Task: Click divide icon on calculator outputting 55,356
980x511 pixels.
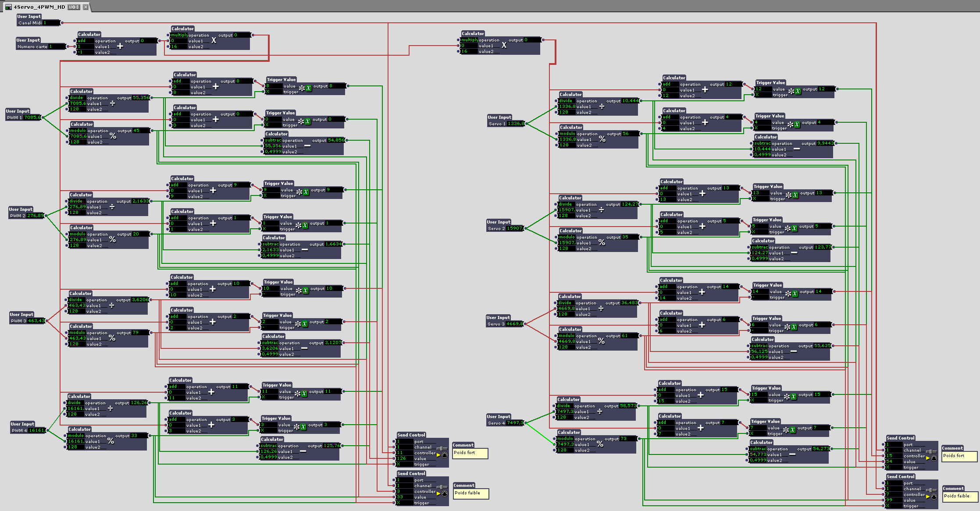Action: click(112, 103)
